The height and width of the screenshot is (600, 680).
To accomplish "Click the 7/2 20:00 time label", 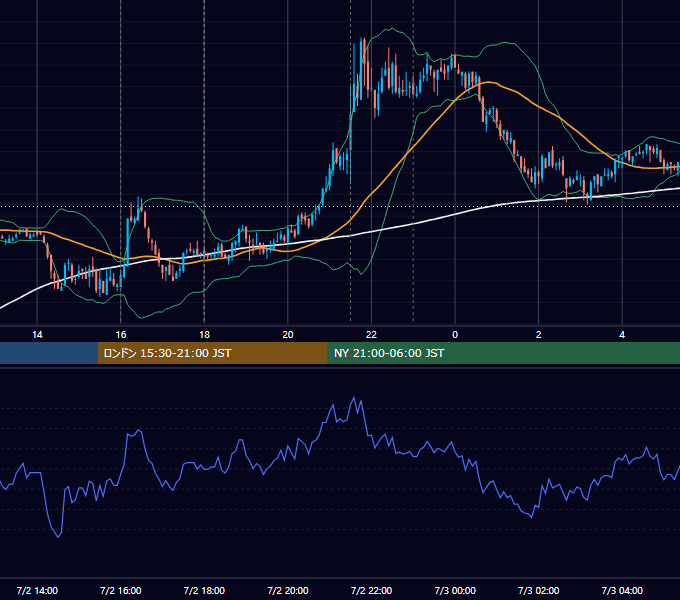I will tap(288, 590).
